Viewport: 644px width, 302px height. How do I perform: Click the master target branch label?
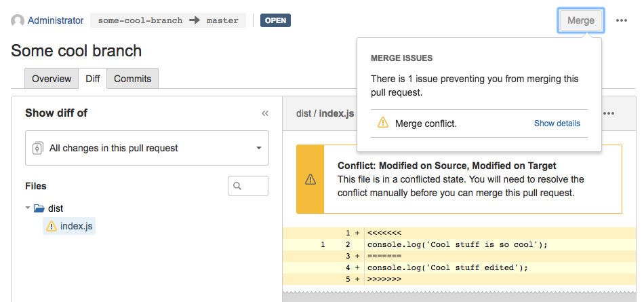click(222, 20)
